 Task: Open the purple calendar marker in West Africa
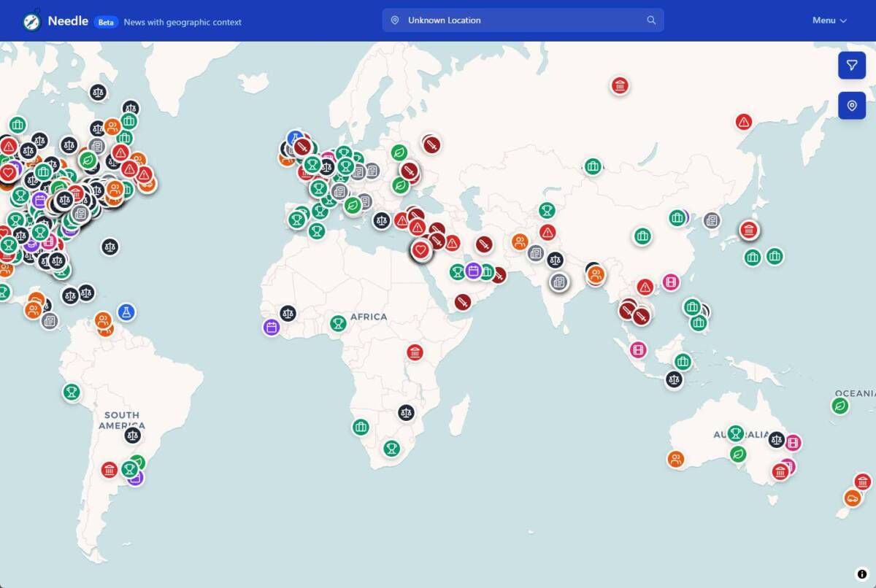[272, 327]
